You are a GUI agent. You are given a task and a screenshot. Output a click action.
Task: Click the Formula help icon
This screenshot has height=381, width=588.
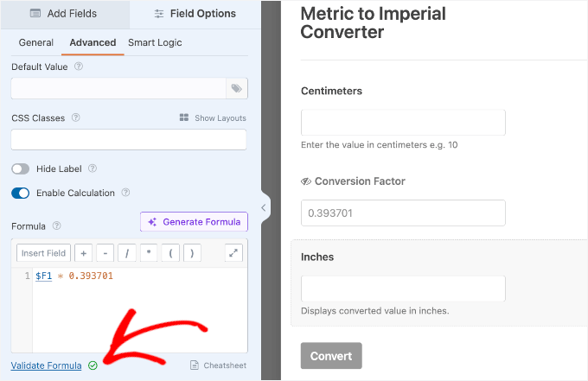click(x=56, y=226)
